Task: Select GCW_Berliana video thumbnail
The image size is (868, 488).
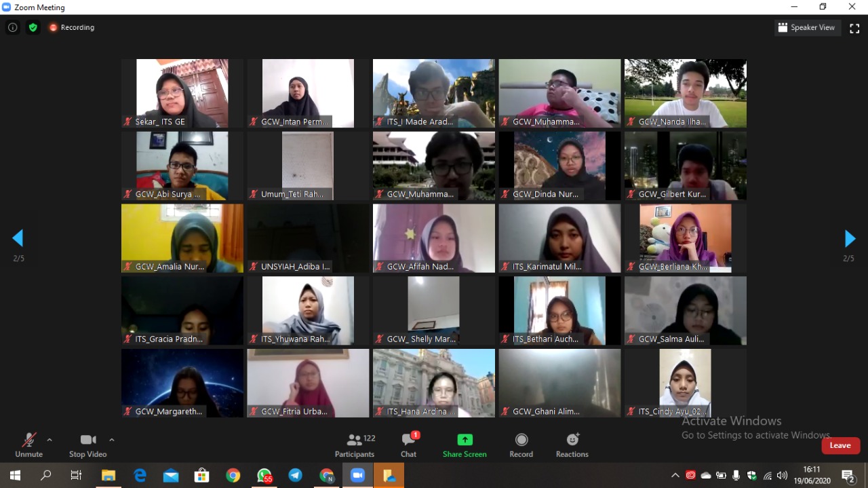Action: point(685,238)
